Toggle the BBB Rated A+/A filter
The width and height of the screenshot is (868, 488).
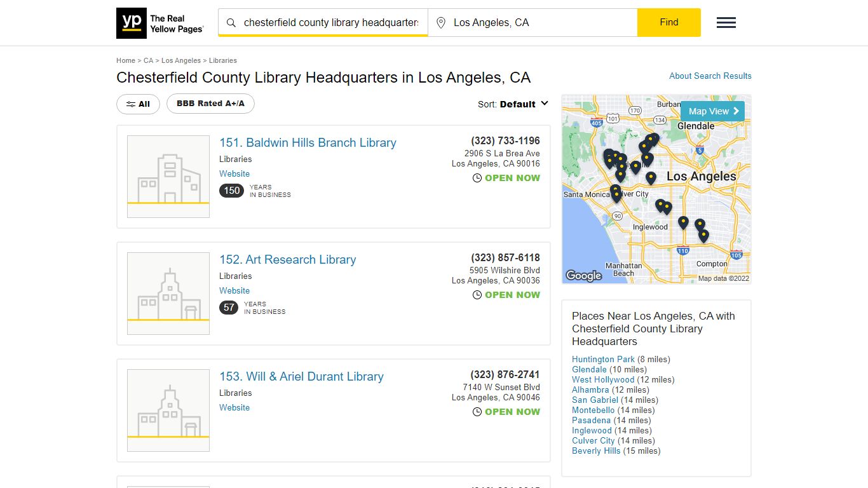point(210,104)
